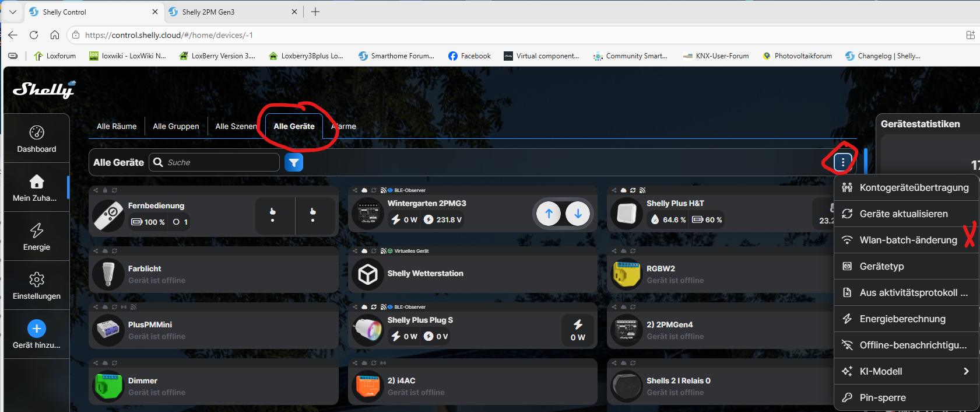
Task: Click the Farblicht bulb device image
Action: (x=108, y=274)
